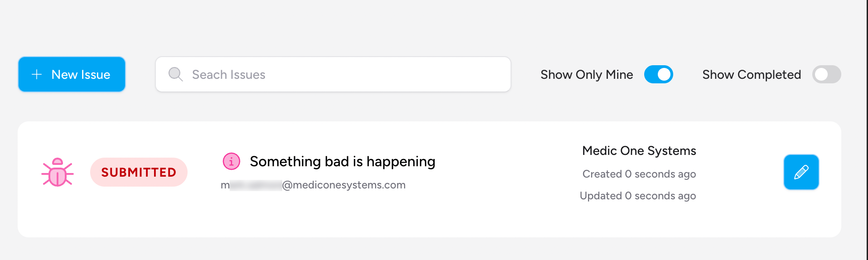The image size is (868, 260).
Task: Click the SUBMITTED status badge
Action: click(x=139, y=172)
